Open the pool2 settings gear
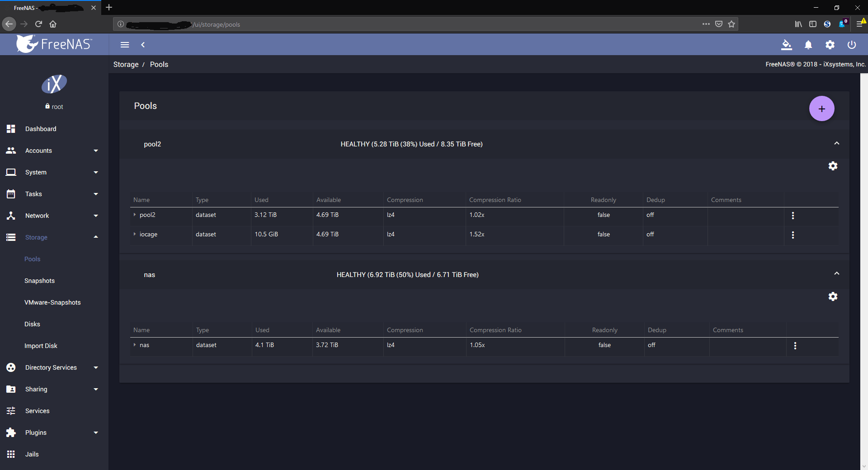 coord(833,166)
